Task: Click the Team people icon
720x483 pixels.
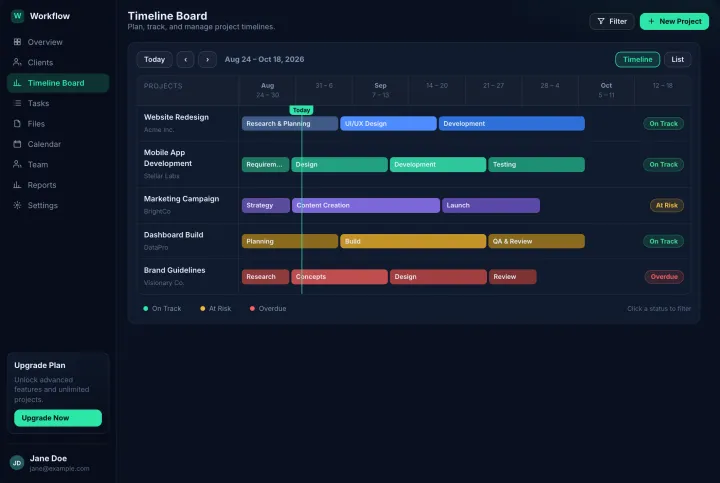Action: [x=17, y=164]
